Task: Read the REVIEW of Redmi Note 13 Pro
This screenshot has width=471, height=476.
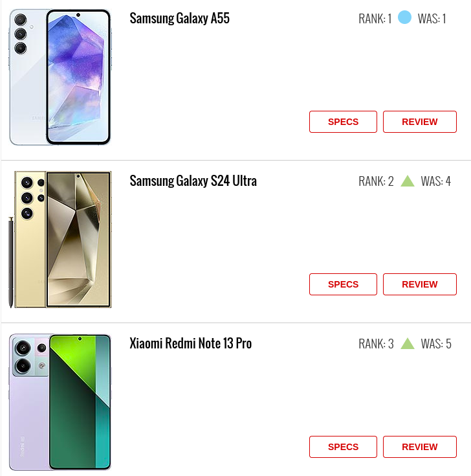Action: (x=420, y=447)
